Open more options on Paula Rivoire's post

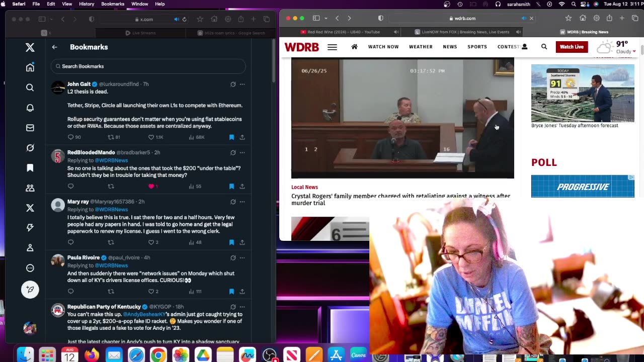(x=242, y=258)
